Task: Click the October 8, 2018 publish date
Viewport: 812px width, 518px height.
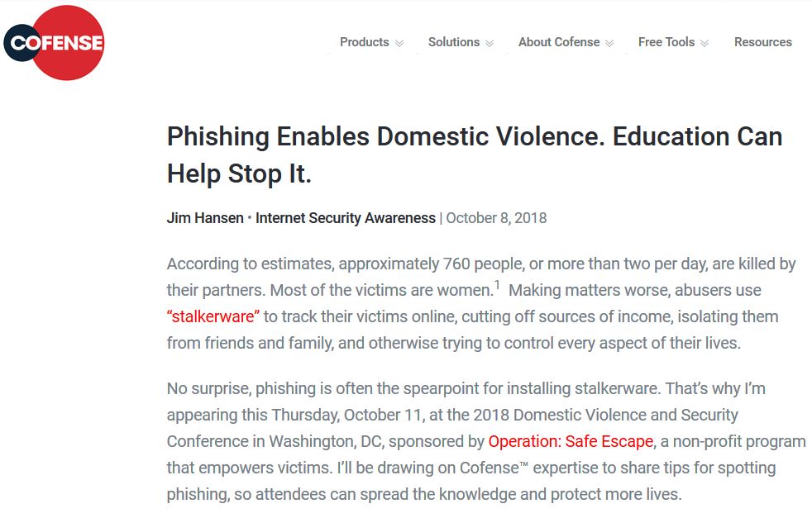Action: tap(496, 218)
